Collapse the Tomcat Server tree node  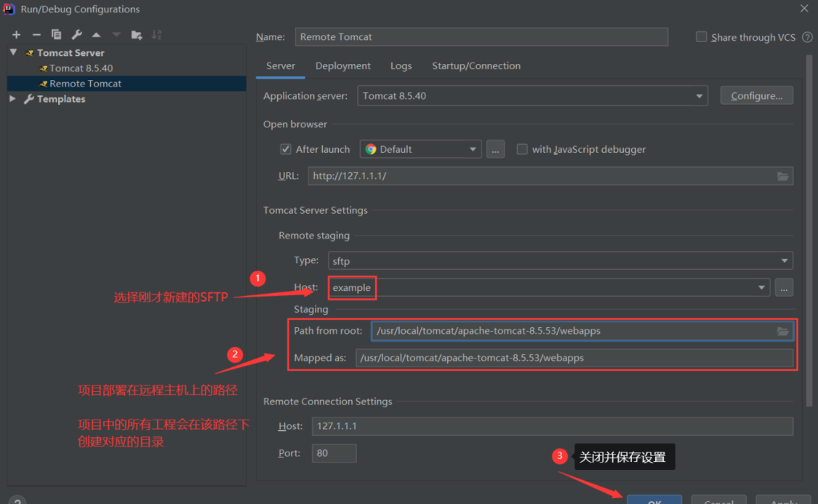point(14,52)
